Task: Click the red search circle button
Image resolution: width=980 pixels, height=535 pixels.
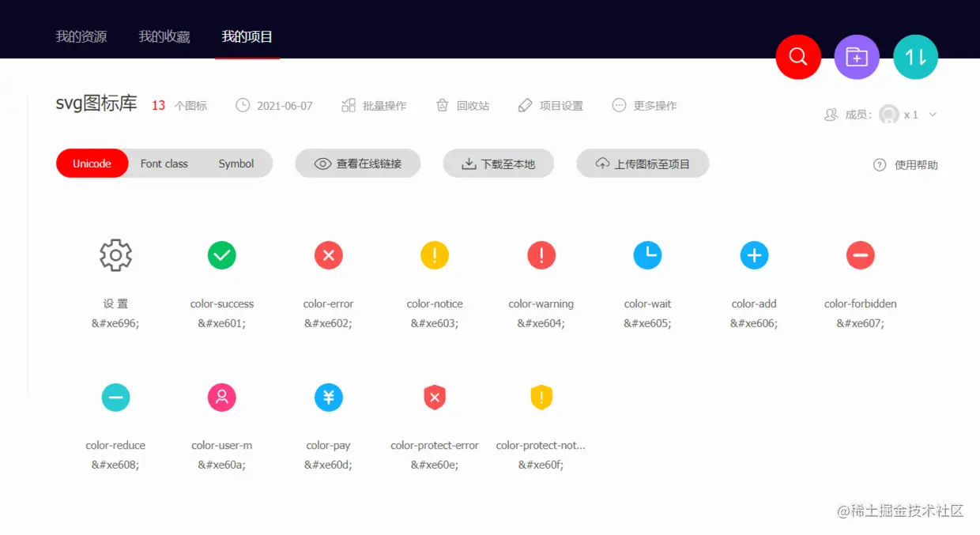Action: (798, 57)
